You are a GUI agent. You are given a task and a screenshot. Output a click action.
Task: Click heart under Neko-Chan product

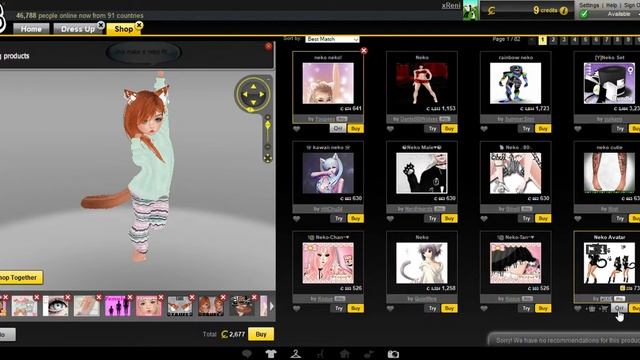coord(297,309)
